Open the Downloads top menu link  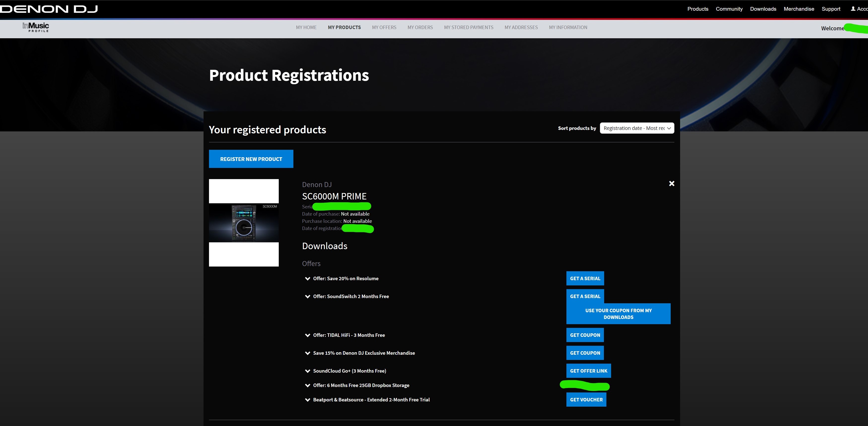tap(763, 9)
